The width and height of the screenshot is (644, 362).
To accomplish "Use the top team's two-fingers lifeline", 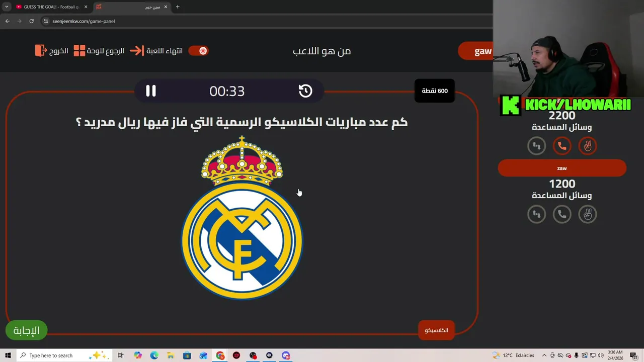I will (588, 146).
